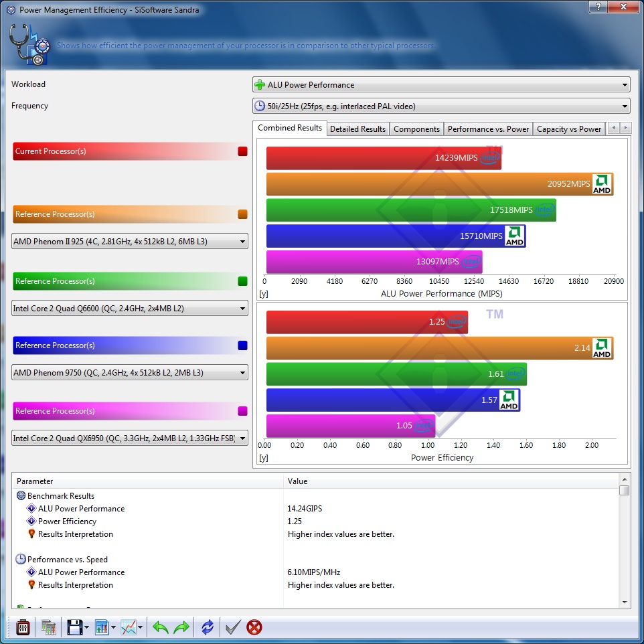Toggle the orange Reference Processor(s) checkbox
This screenshot has width=644, height=644.
pos(242,214)
